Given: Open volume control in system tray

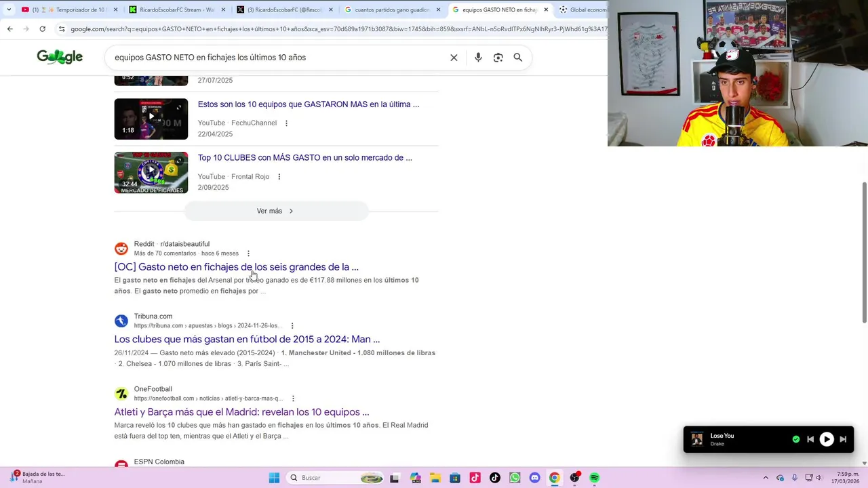Looking at the screenshot, I should pos(818,478).
